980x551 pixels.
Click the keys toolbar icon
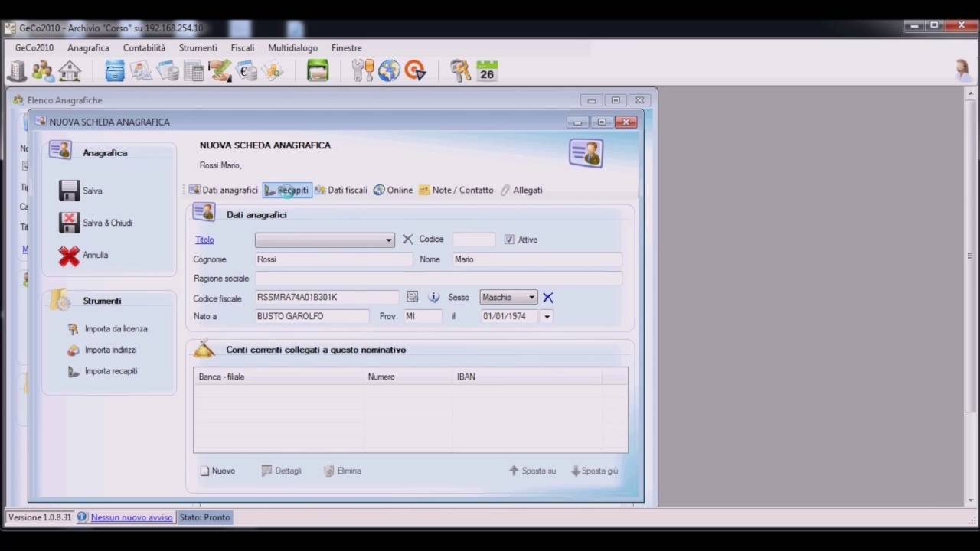(x=460, y=71)
